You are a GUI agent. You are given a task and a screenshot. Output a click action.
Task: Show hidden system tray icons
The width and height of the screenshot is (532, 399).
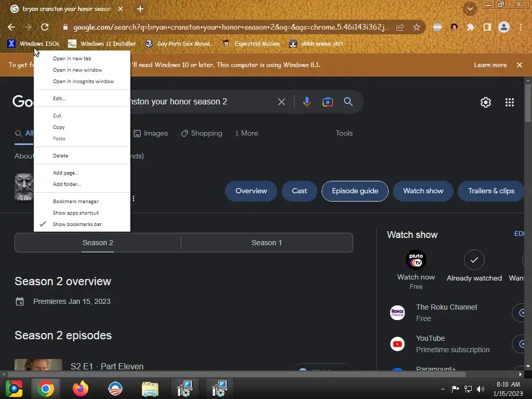[443, 389]
